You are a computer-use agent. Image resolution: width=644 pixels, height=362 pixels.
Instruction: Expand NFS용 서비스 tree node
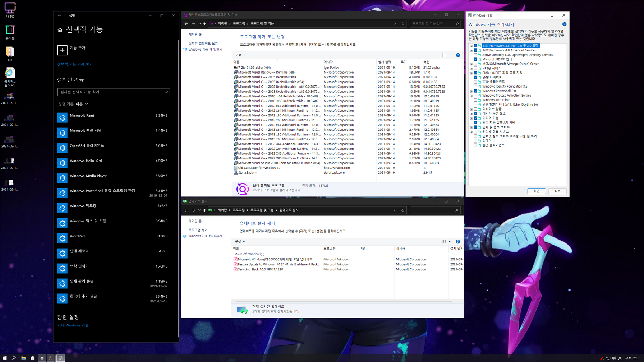471,69
